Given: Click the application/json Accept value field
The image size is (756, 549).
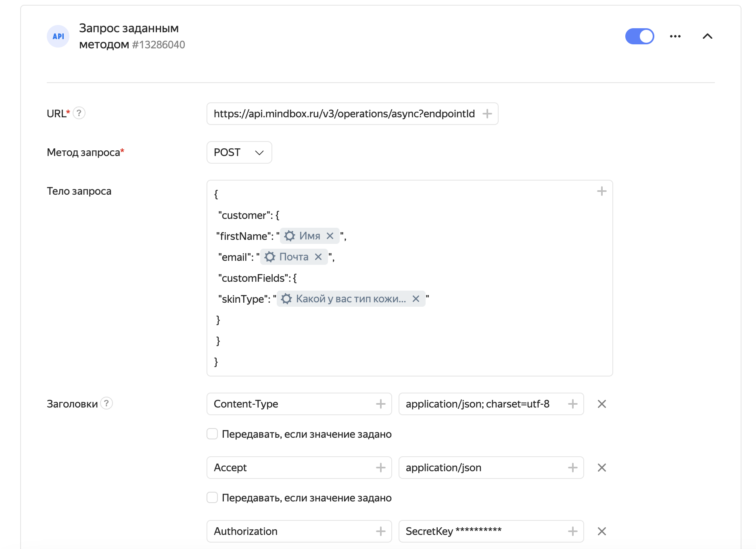Looking at the screenshot, I should pyautogui.click(x=491, y=468).
